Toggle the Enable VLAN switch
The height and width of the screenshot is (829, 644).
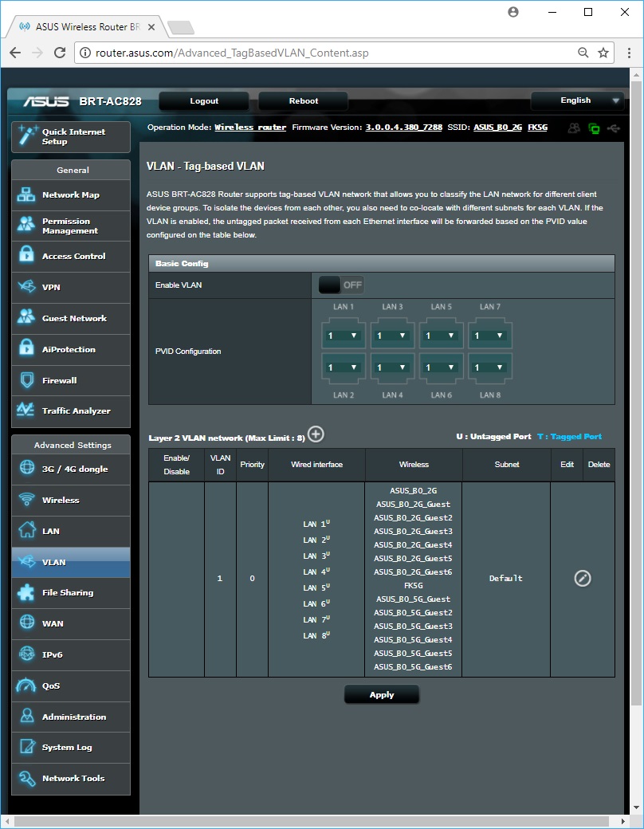(341, 285)
